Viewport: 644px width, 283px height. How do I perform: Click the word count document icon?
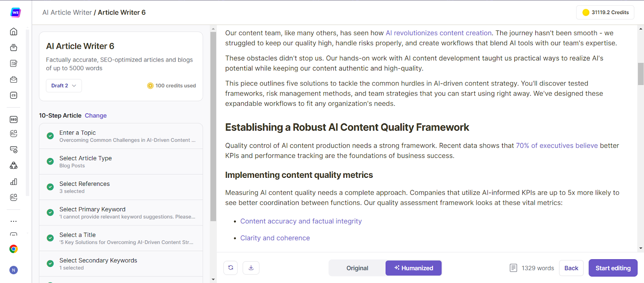tap(513, 268)
